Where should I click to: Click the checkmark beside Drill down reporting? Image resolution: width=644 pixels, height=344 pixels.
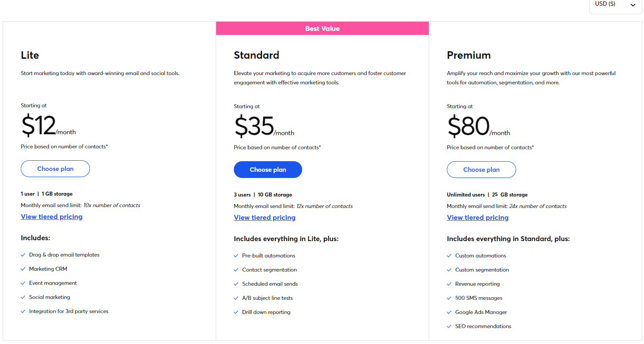pos(236,312)
